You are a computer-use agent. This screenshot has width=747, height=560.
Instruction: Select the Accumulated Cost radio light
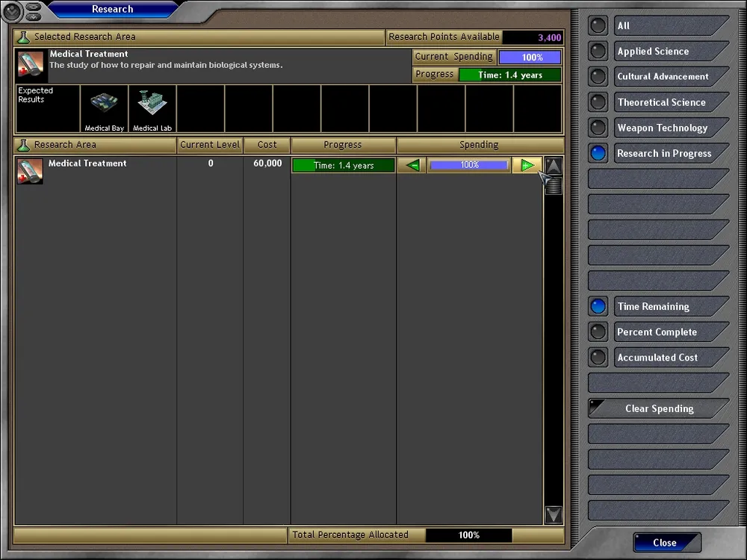tap(598, 357)
